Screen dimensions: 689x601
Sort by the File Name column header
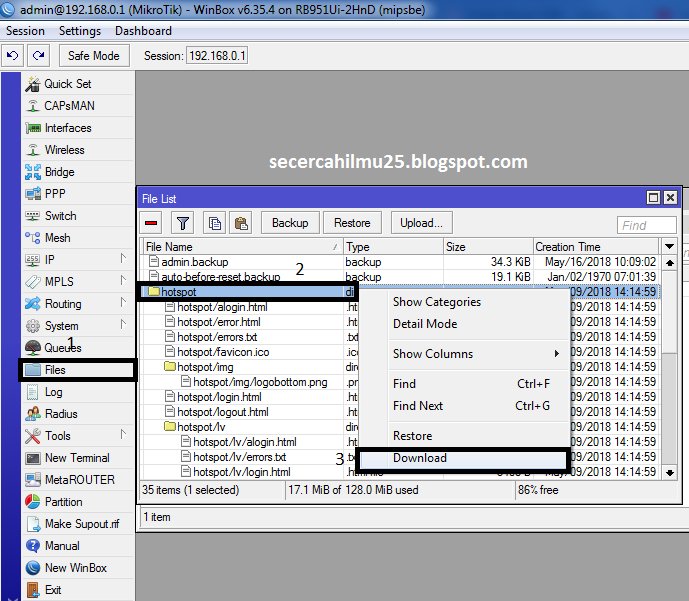242,247
